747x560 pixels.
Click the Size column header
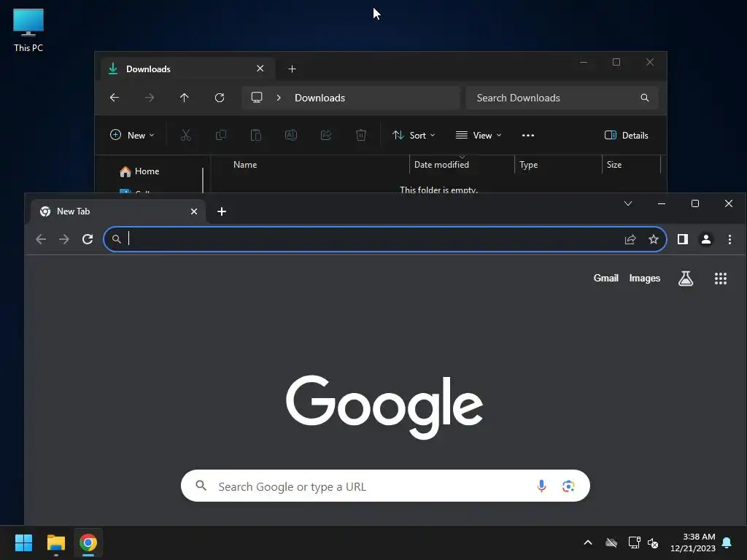(x=614, y=165)
